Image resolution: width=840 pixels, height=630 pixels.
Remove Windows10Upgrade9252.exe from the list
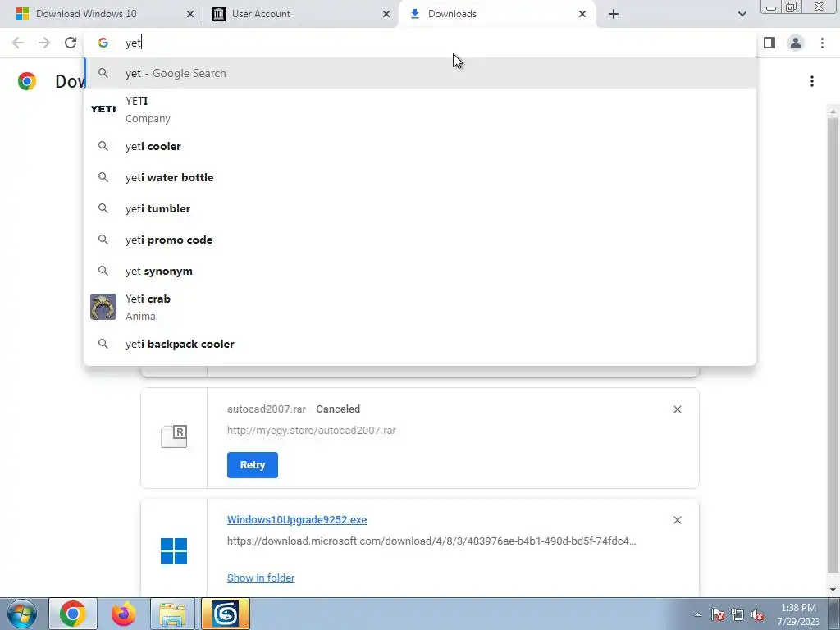[x=677, y=520]
